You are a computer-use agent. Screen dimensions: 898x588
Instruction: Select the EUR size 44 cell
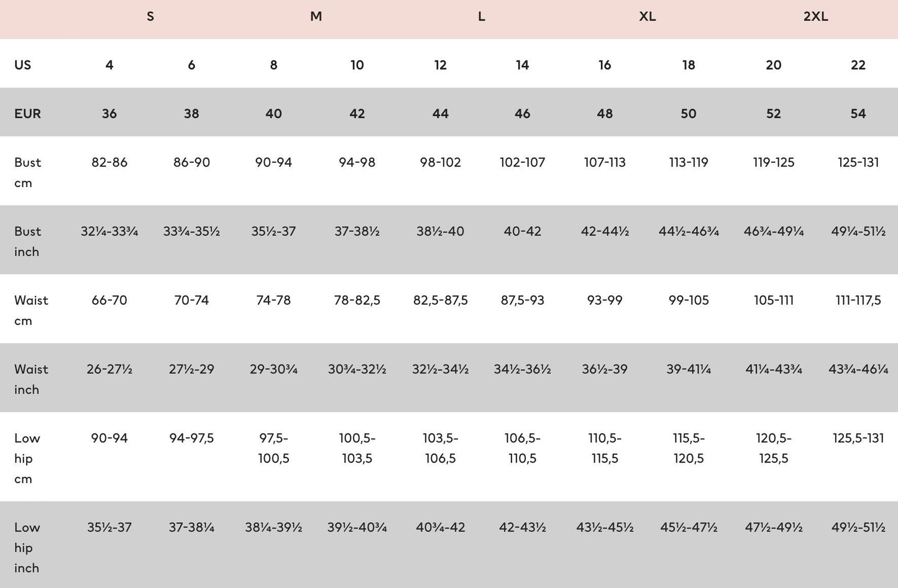[x=440, y=113]
